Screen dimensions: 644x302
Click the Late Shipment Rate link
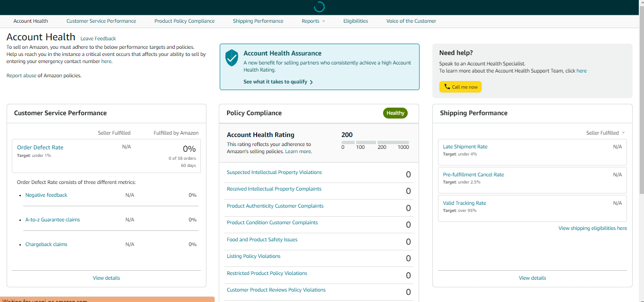pyautogui.click(x=465, y=146)
